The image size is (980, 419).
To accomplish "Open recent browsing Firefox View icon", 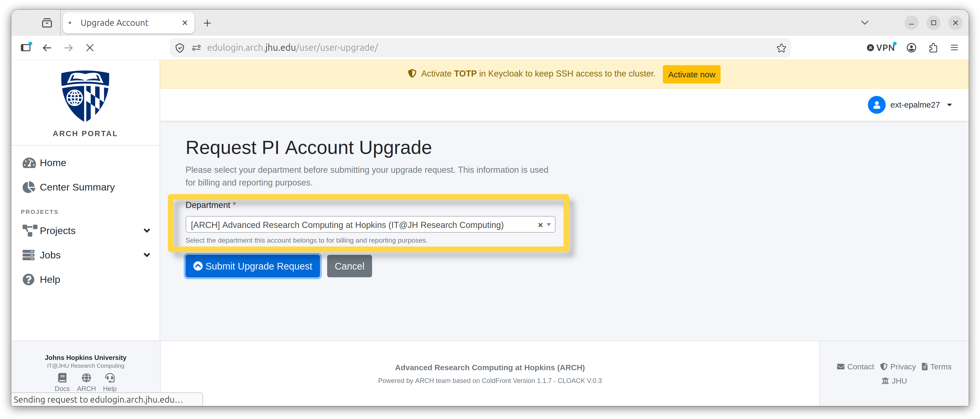I will 47,23.
